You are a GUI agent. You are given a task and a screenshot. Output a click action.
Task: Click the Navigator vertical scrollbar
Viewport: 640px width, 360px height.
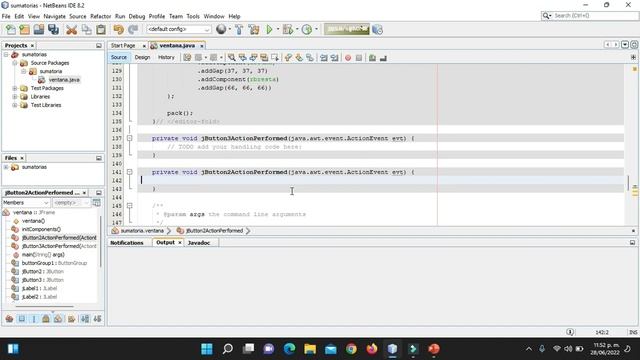click(x=100, y=243)
